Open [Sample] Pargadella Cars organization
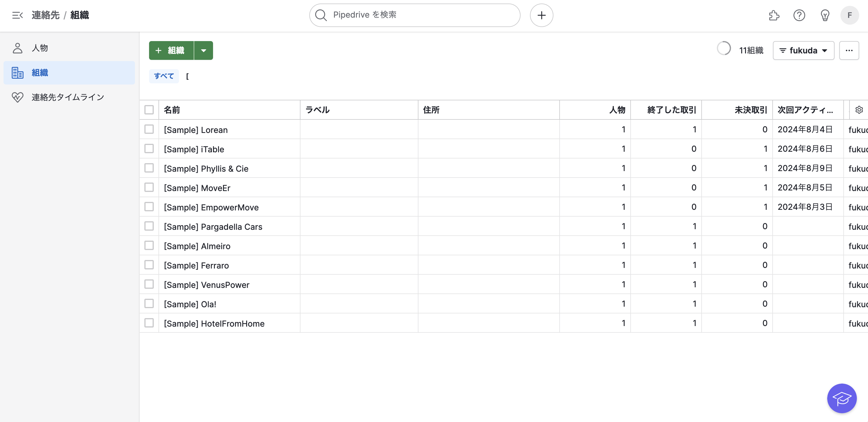 click(x=213, y=227)
